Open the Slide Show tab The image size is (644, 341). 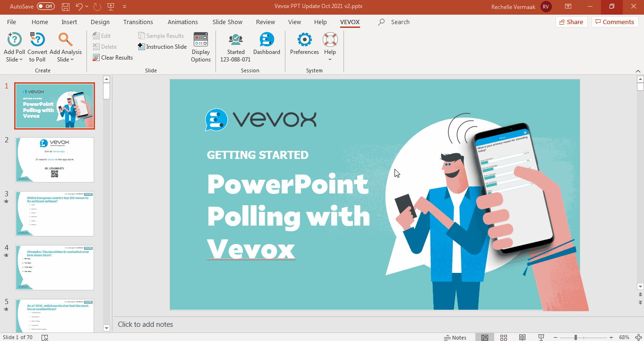pos(227,22)
